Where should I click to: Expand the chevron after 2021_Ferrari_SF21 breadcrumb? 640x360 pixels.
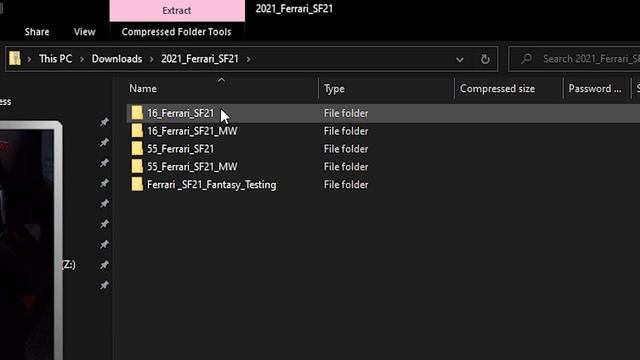tap(248, 59)
